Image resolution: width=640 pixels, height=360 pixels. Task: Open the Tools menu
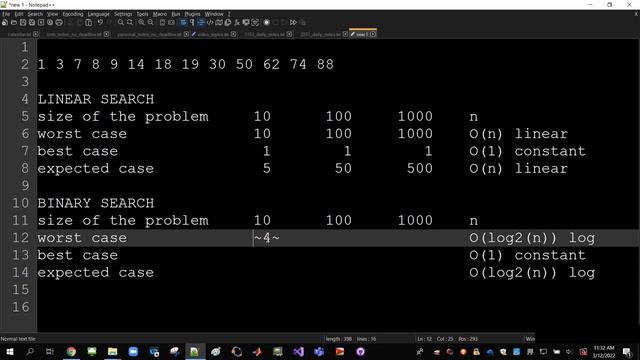coord(142,14)
